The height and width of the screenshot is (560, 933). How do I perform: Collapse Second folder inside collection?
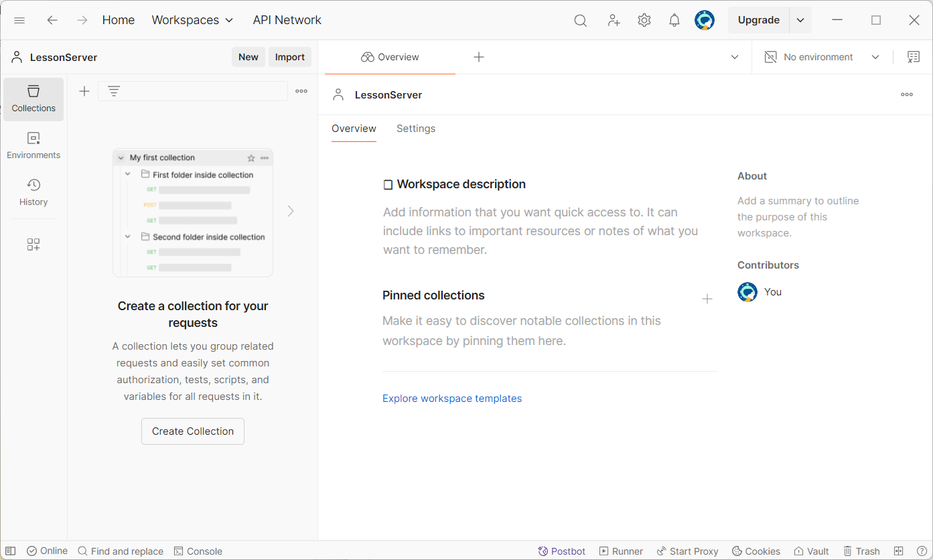128,236
